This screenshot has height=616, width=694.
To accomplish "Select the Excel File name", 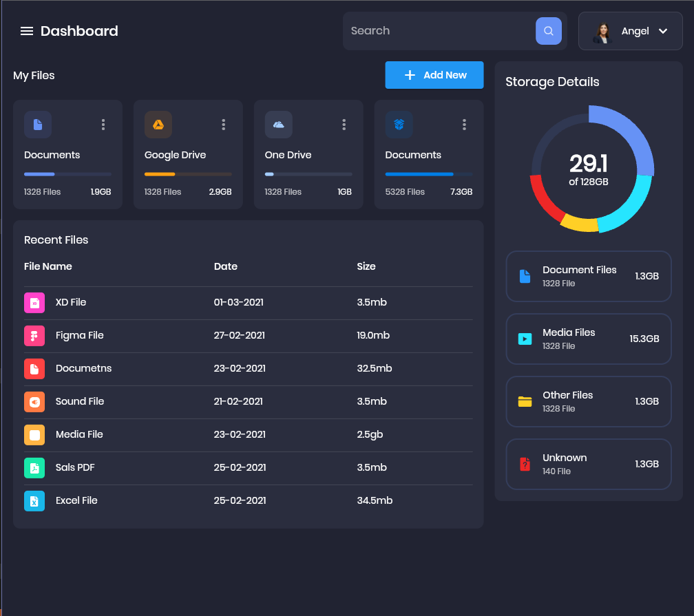I will pyautogui.click(x=76, y=500).
